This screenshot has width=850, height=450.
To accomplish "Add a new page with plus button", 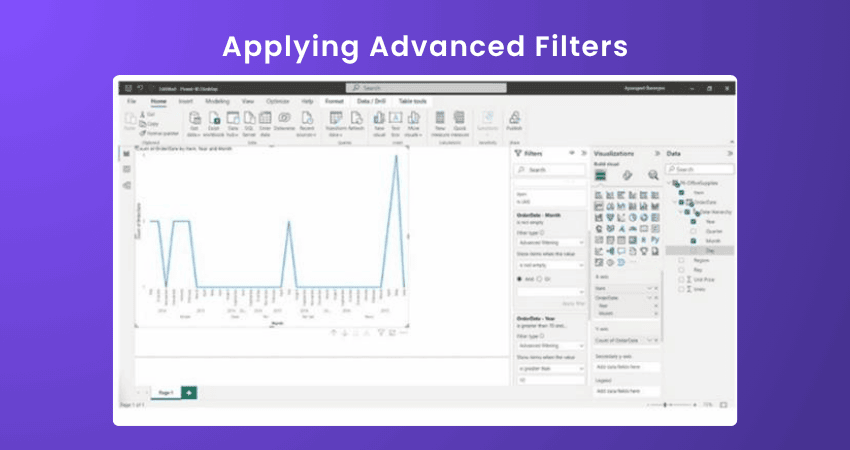I will [189, 392].
